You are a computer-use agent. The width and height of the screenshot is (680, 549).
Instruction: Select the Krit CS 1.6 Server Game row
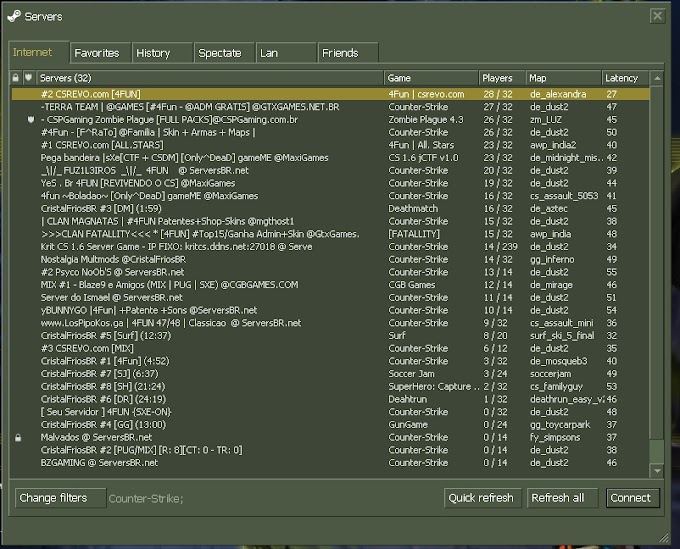click(x=330, y=246)
